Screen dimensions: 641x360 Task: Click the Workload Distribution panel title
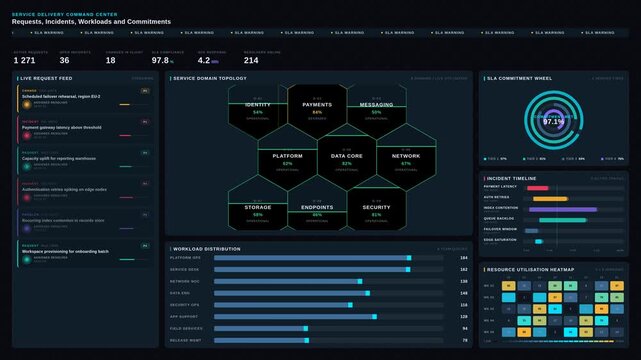point(206,249)
